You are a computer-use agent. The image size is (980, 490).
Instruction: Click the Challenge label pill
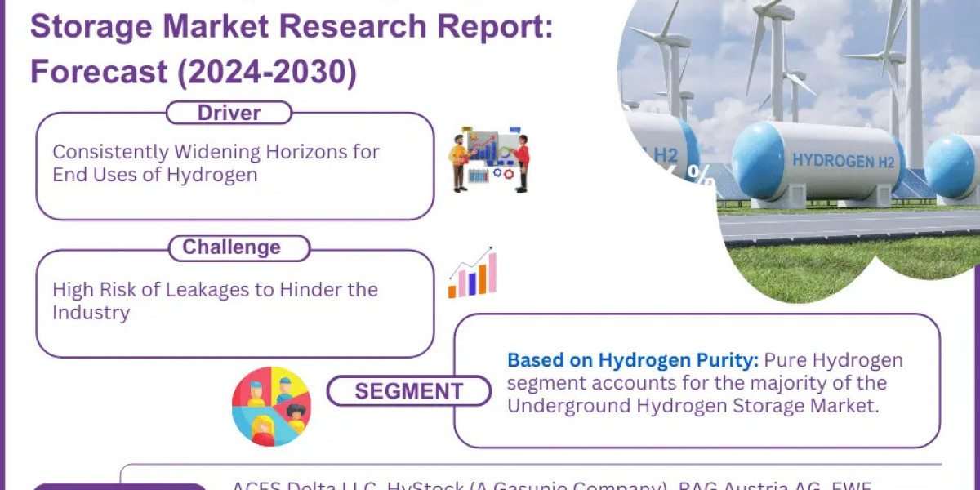239,247
